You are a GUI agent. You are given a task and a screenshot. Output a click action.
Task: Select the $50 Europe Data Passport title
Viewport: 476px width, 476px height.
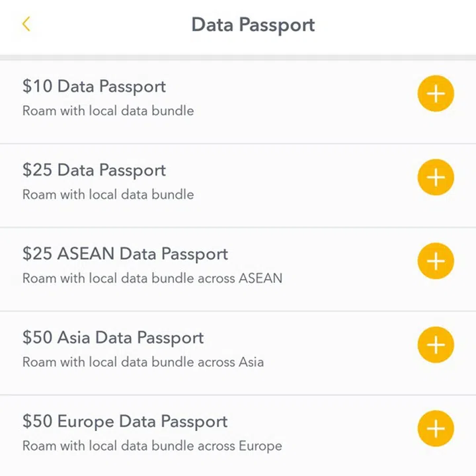click(x=125, y=422)
